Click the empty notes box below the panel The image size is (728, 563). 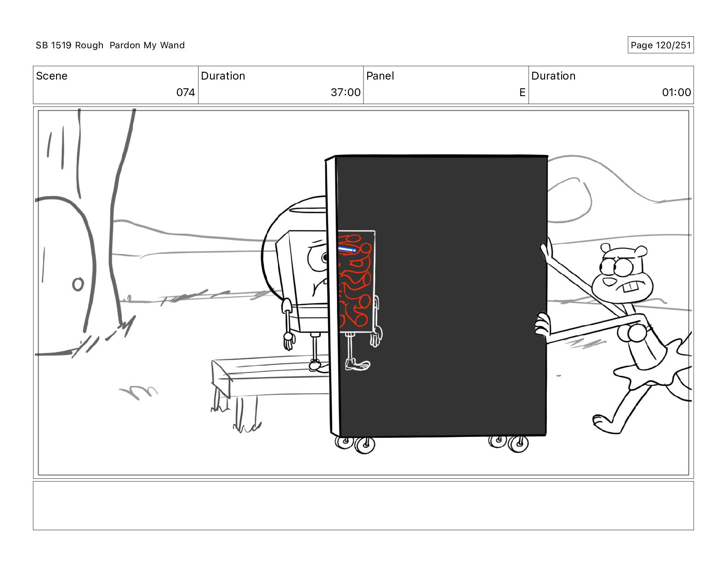tap(363, 506)
